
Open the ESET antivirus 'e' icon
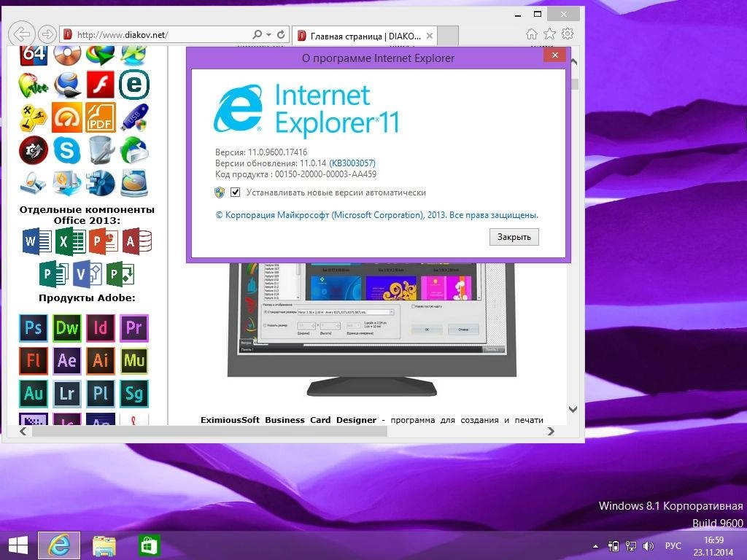coord(134,85)
